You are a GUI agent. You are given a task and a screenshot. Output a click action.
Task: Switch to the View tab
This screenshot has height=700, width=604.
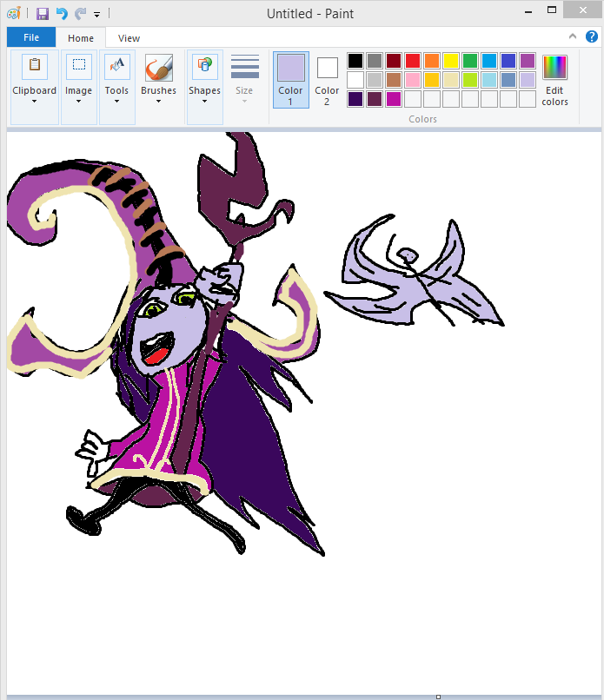129,38
